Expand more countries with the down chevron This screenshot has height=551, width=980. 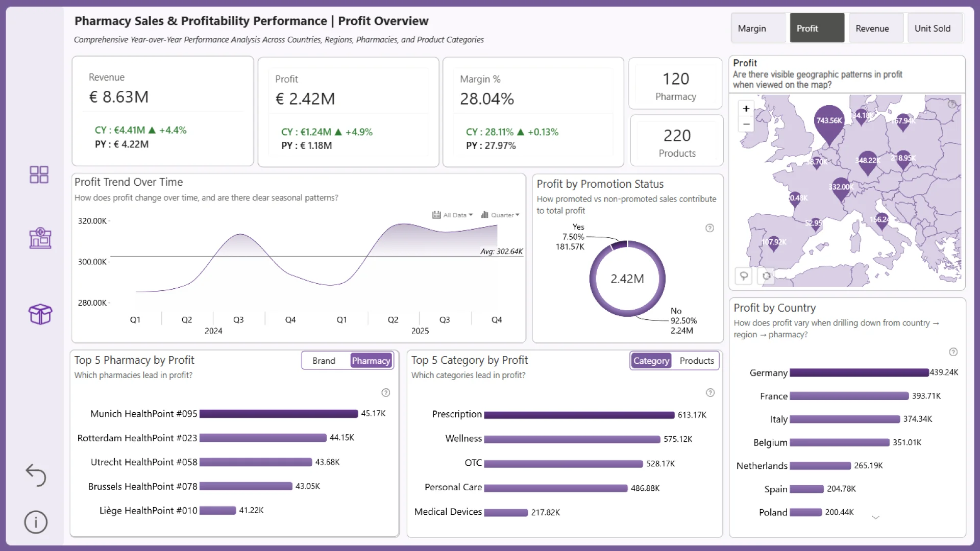875,517
